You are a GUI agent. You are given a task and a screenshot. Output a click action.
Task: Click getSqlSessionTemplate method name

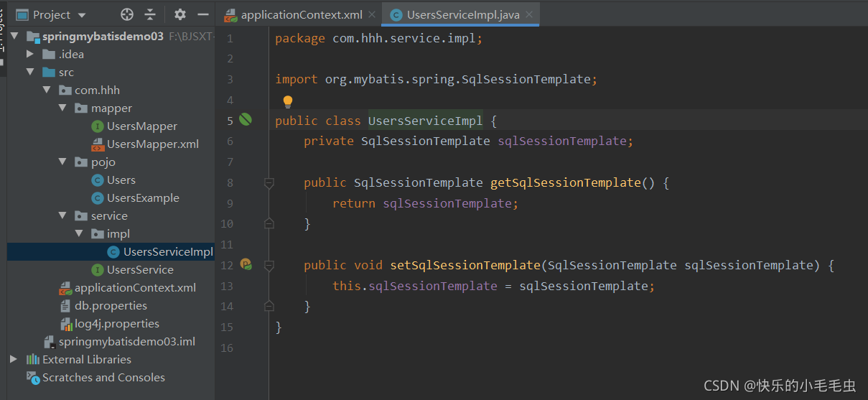[565, 182]
